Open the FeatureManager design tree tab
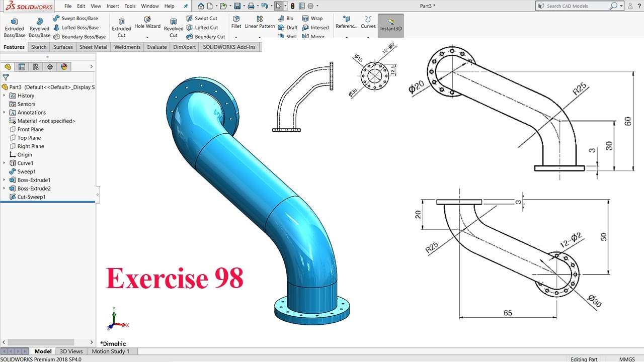The width and height of the screenshot is (644, 362). point(8,67)
